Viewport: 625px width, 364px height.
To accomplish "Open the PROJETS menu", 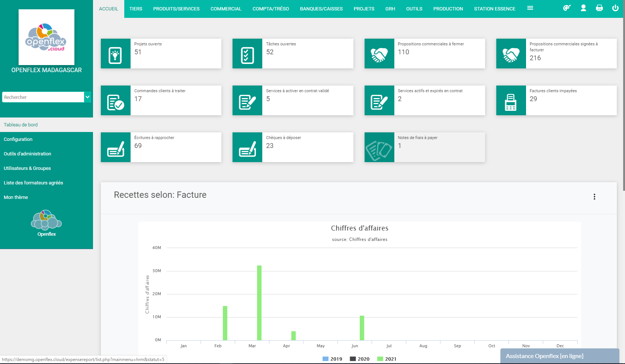I will click(x=364, y=9).
